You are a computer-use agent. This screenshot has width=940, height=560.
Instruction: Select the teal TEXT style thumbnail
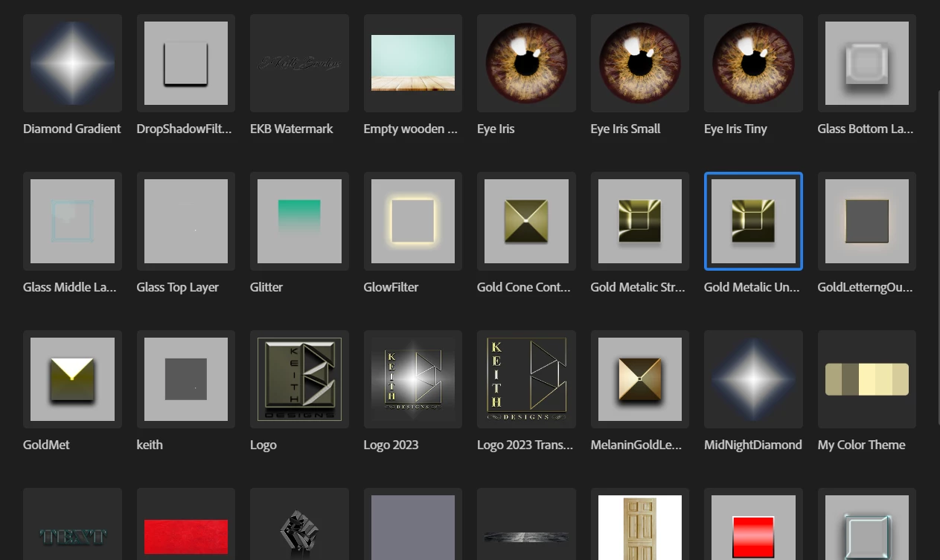[x=72, y=524]
